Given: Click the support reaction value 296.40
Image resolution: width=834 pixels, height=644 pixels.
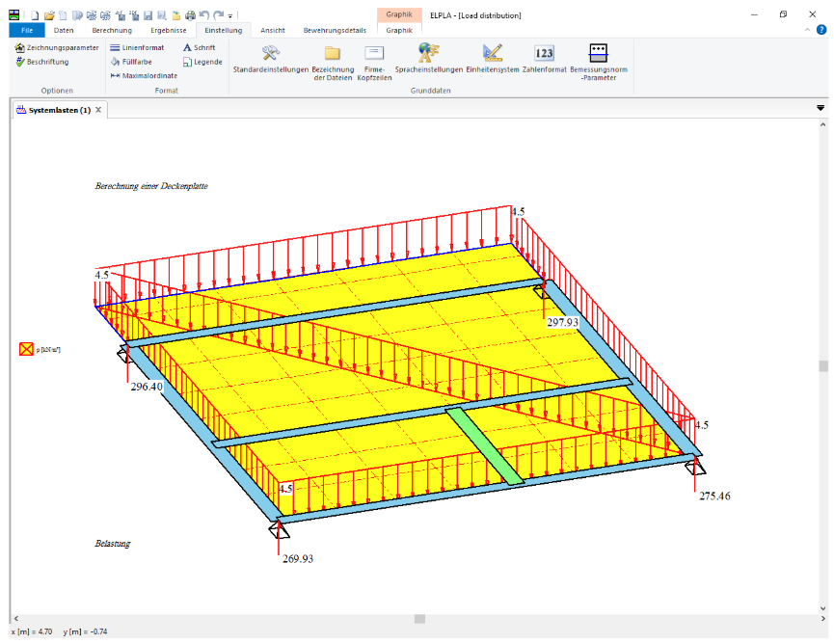Looking at the screenshot, I should click(147, 387).
